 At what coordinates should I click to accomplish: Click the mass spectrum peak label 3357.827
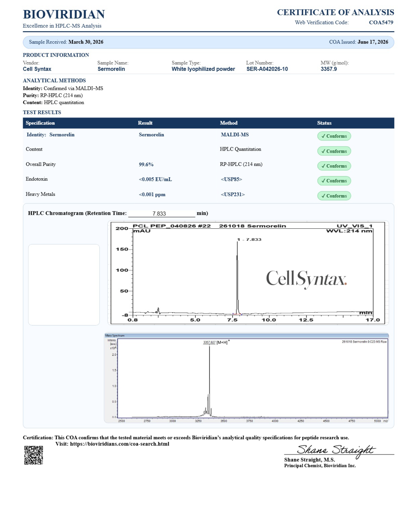[x=209, y=342]
